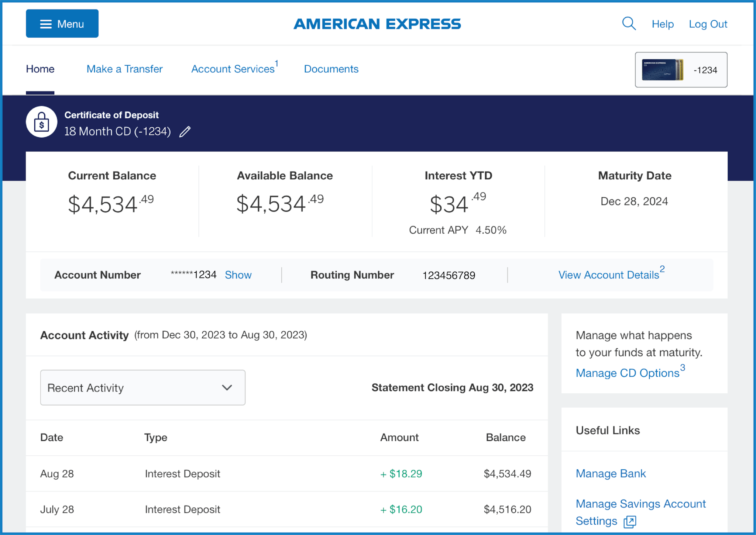Click Log Out
Screen dimensions: 756x535
pyautogui.click(x=708, y=24)
